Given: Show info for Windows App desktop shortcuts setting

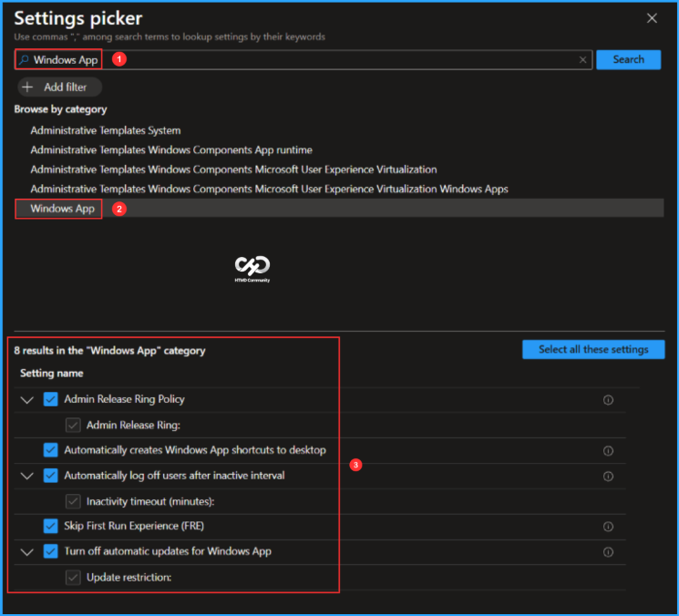Looking at the screenshot, I should pos(608,451).
